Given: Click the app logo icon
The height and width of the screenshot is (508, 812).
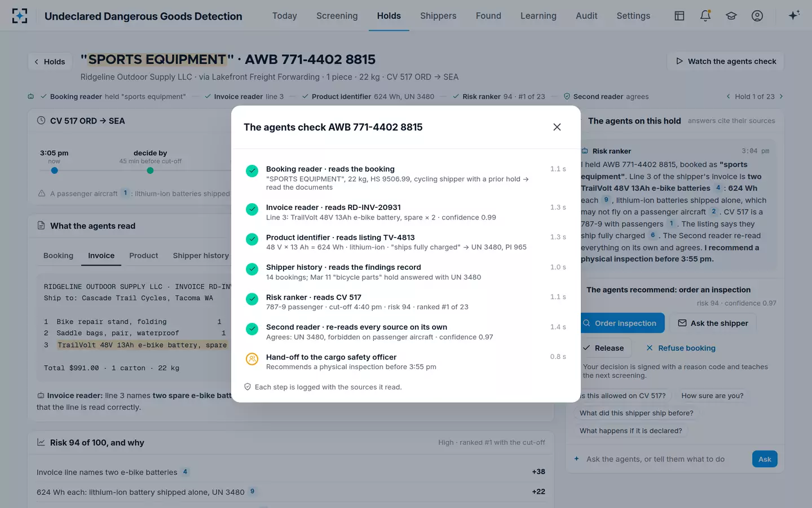Looking at the screenshot, I should click(20, 16).
